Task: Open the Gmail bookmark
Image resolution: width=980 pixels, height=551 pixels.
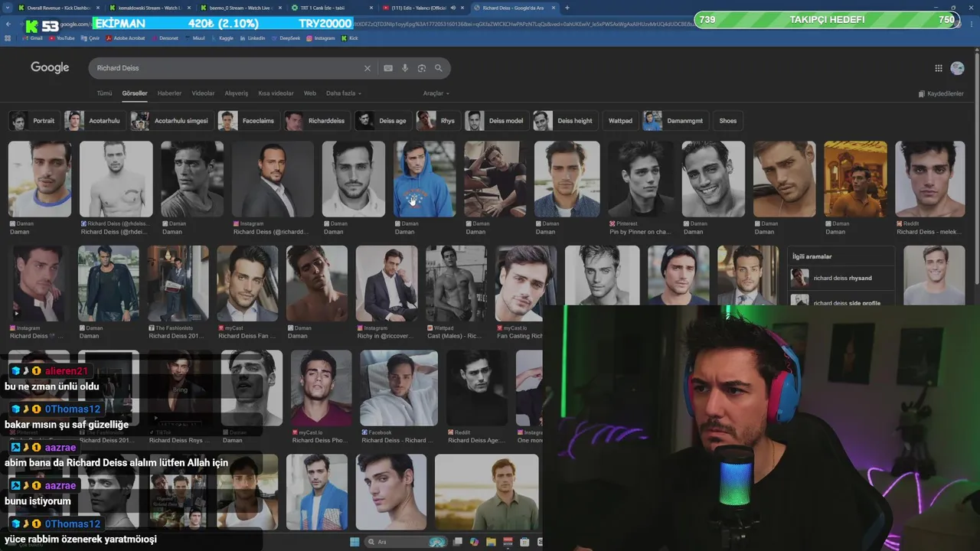Action: click(x=33, y=37)
